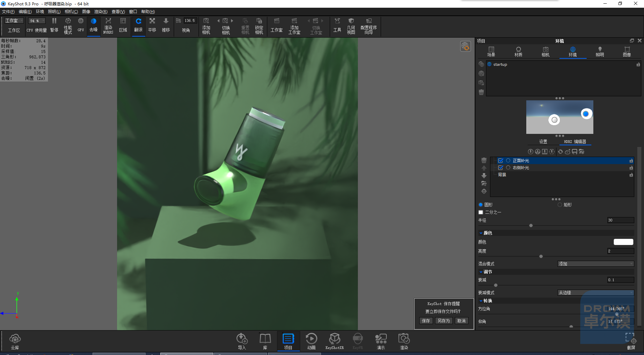Open the 衰减模式 falloff mode dropdown

(596, 293)
